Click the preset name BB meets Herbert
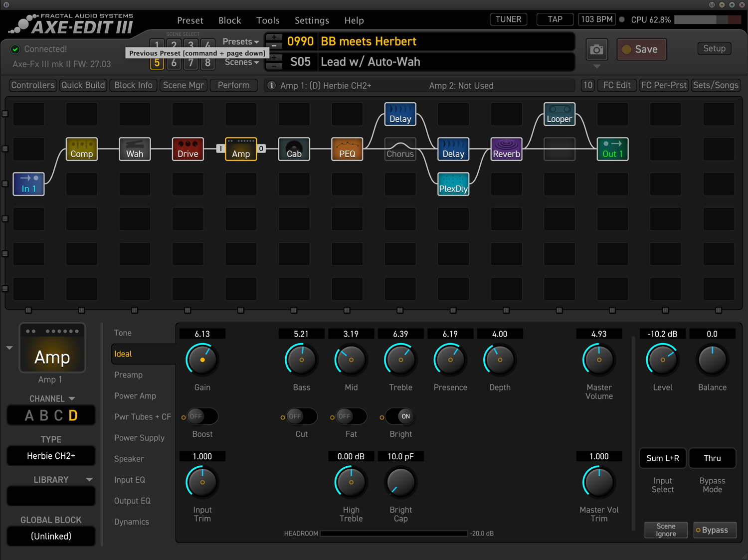The image size is (748, 560). [x=369, y=41]
